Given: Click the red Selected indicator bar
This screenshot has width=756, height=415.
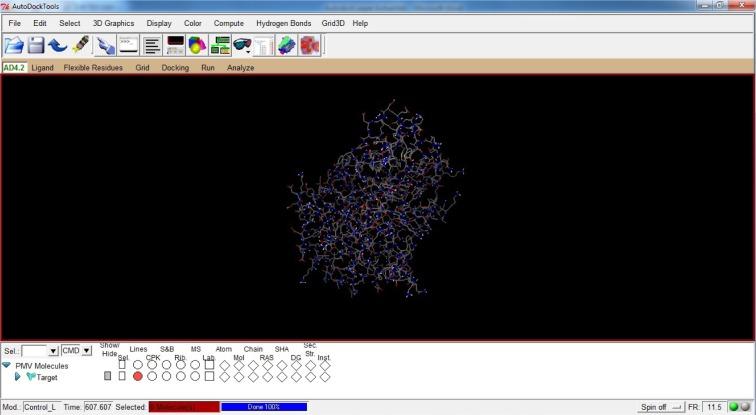Looking at the screenshot, I should (x=183, y=407).
